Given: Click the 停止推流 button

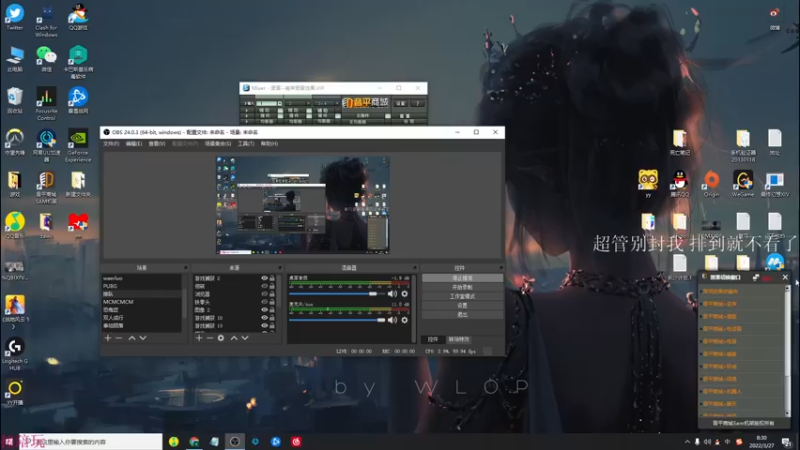Looking at the screenshot, I should pos(462,278).
